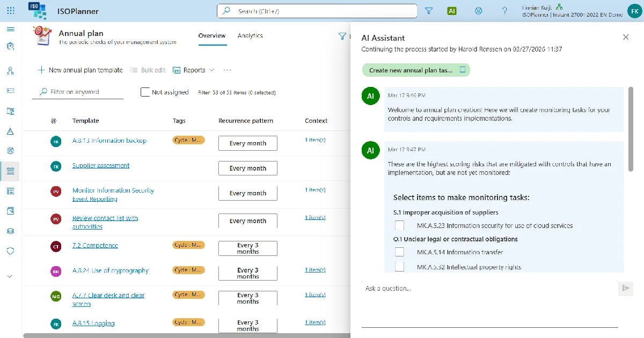Viewport: 644px width, 338px height.
Task: Open the 7.2 Competence template link
Action: pos(95,245)
